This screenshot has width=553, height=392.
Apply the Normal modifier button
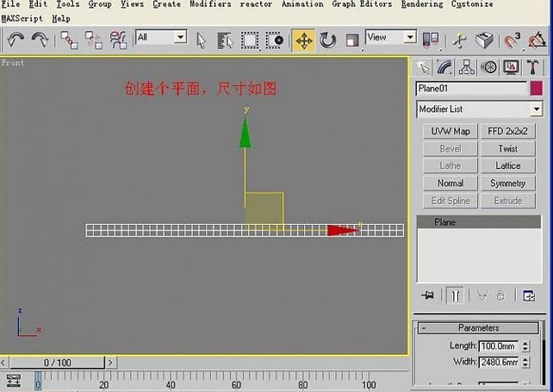[450, 184]
